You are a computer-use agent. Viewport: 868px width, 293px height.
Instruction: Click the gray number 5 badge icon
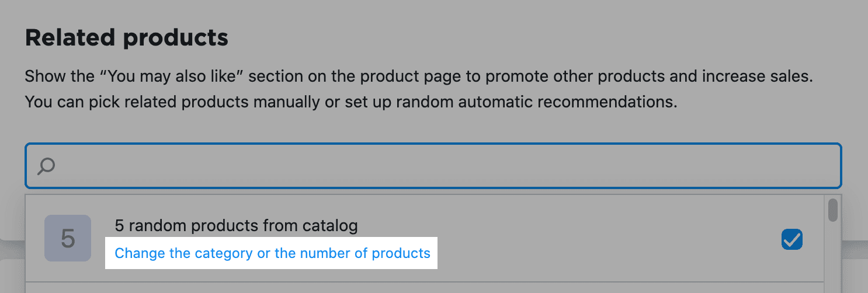click(x=68, y=238)
